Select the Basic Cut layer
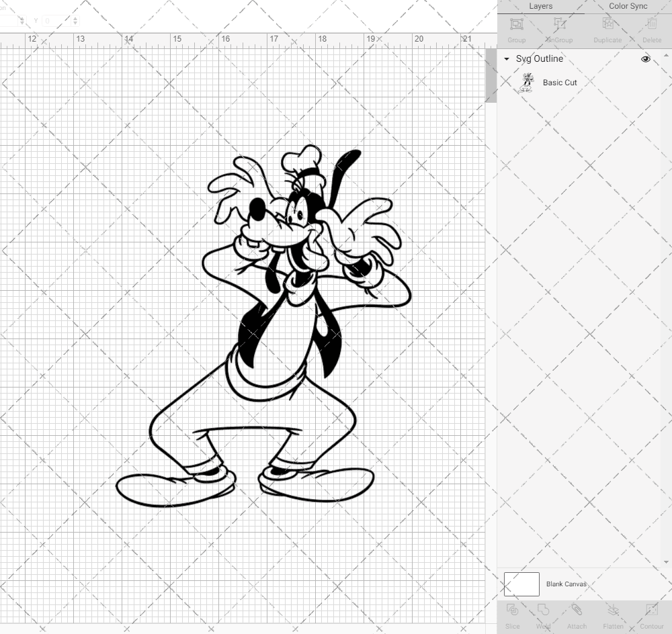This screenshot has height=634, width=672. [559, 82]
